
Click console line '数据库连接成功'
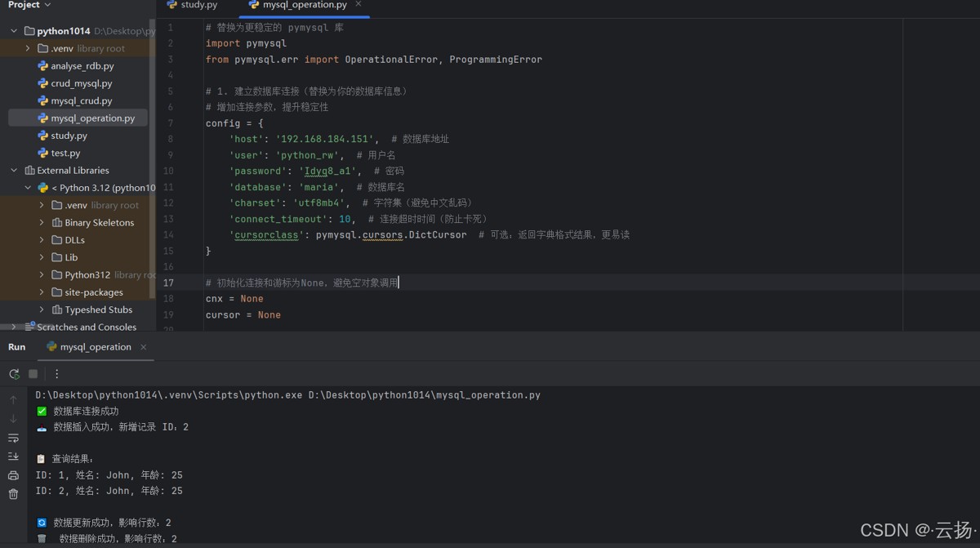coord(86,411)
